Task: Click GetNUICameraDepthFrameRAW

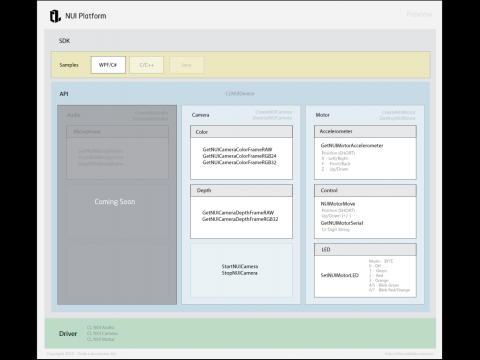Action: point(238,213)
